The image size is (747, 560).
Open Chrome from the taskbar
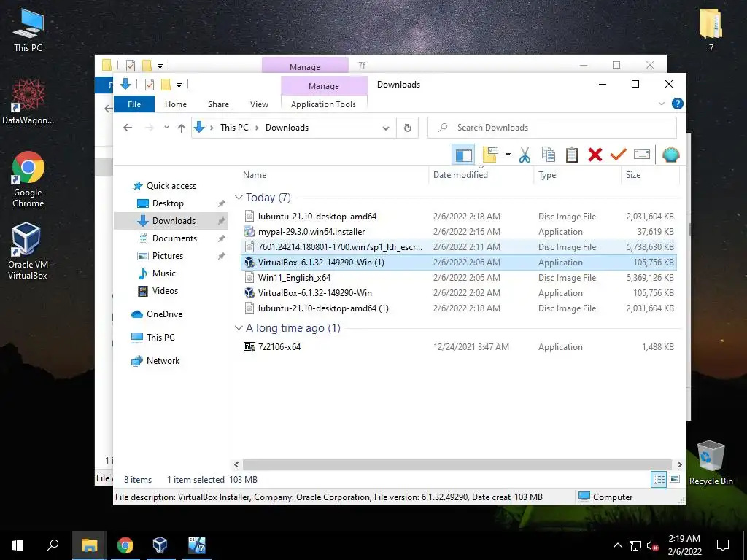pos(125,545)
